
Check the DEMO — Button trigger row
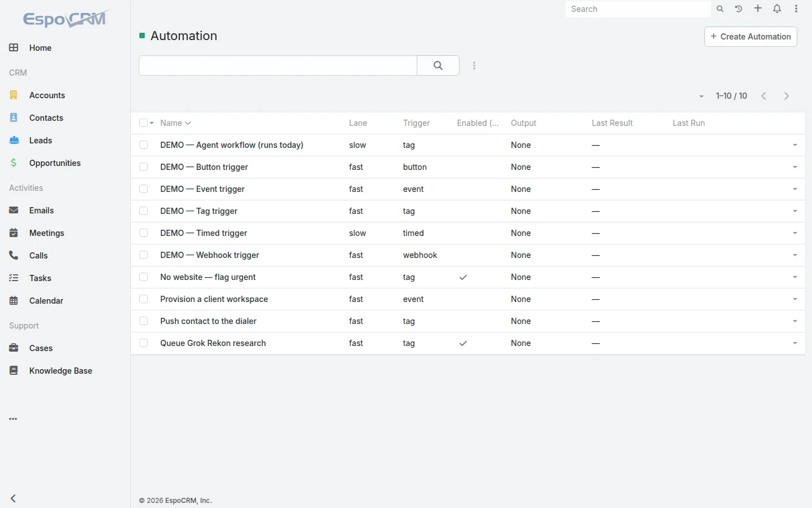tap(143, 167)
